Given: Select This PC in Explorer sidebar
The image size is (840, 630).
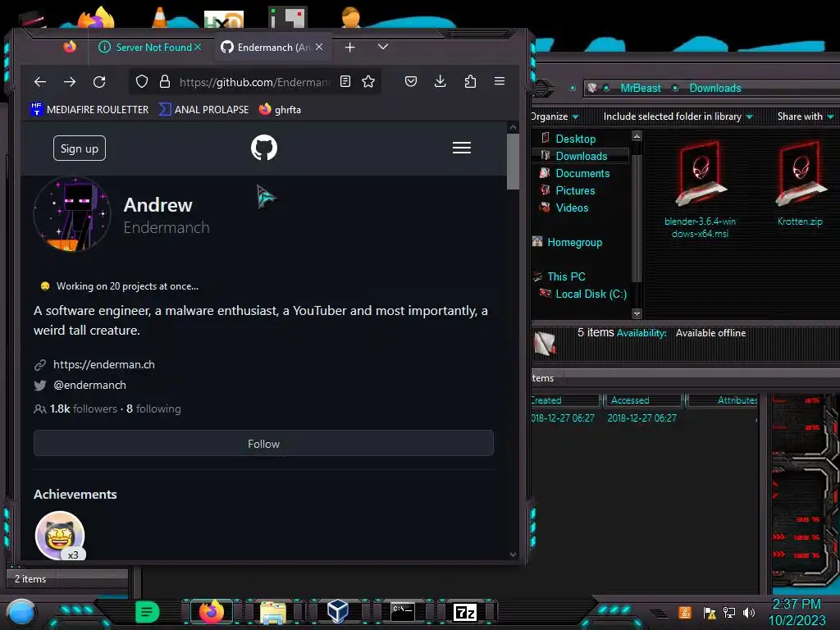Looking at the screenshot, I should 566,276.
